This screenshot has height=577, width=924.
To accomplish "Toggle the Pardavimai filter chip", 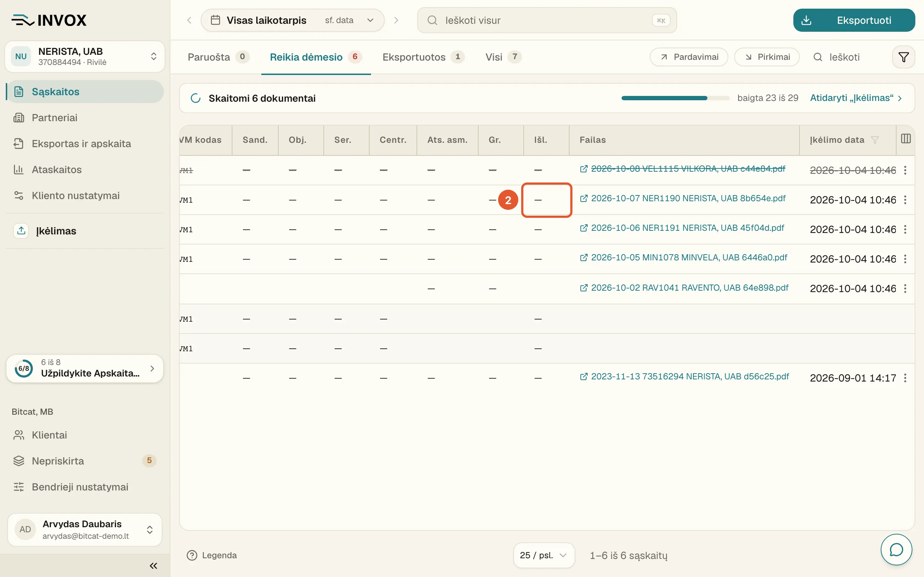I will 689,57.
